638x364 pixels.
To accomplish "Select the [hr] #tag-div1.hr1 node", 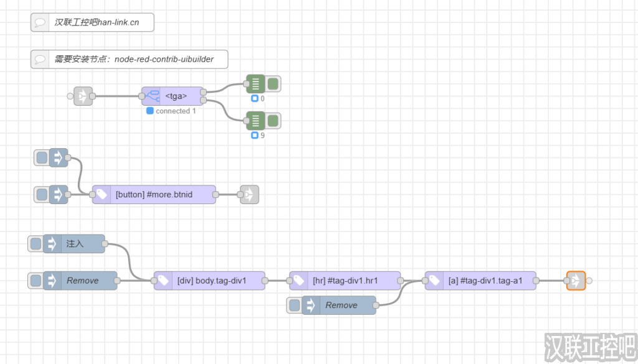I will 345,281.
